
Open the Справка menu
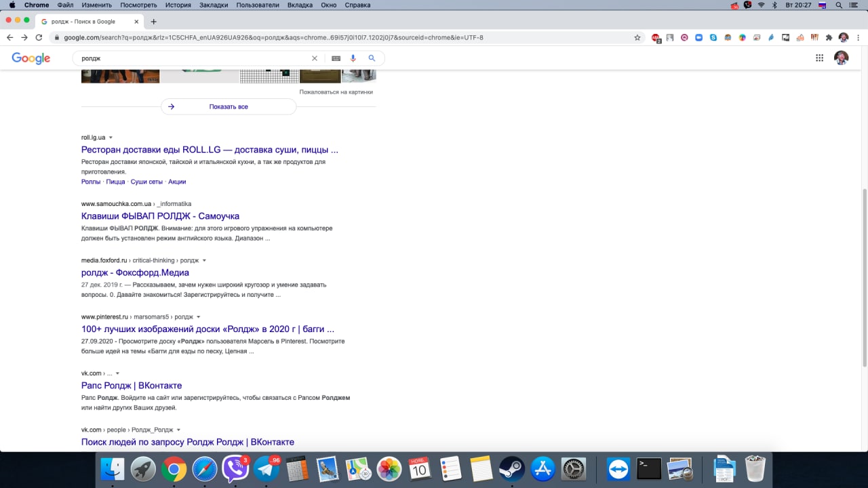click(357, 5)
